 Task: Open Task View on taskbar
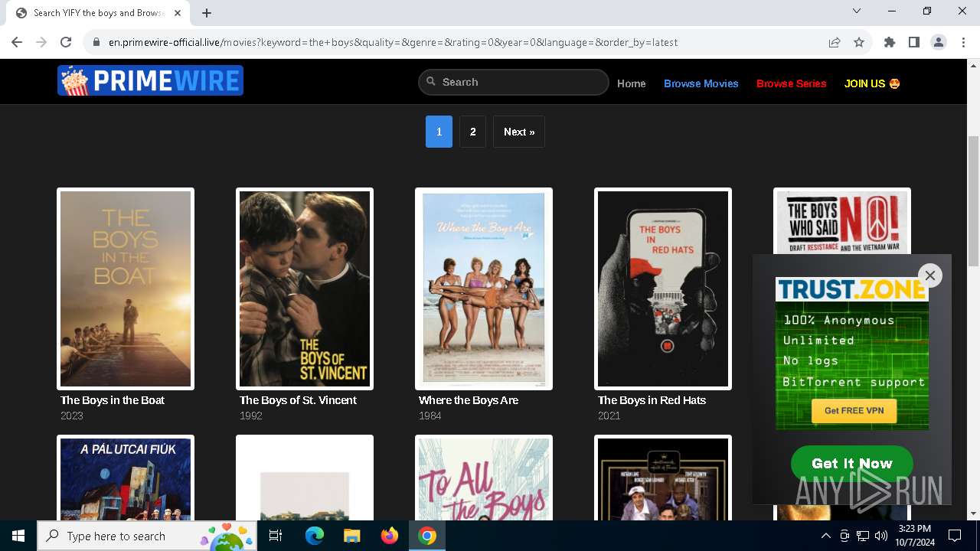click(x=276, y=536)
